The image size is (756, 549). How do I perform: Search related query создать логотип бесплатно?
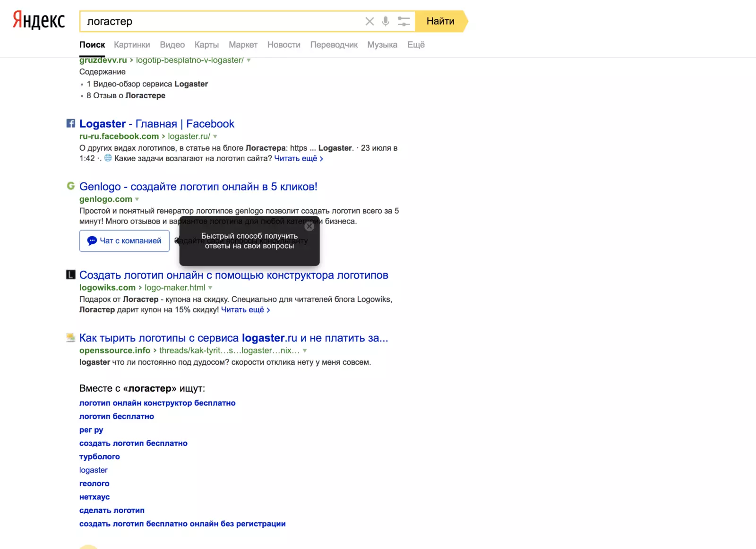[x=133, y=443]
